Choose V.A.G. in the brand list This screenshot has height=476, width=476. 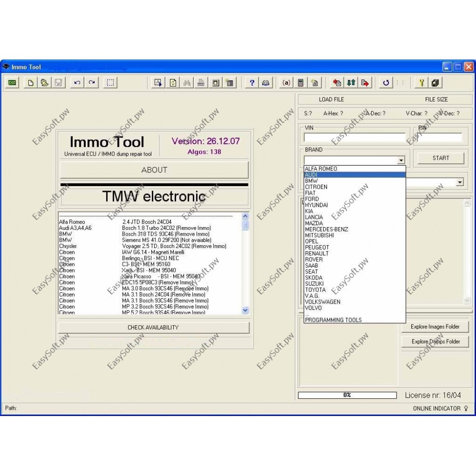pos(355,296)
